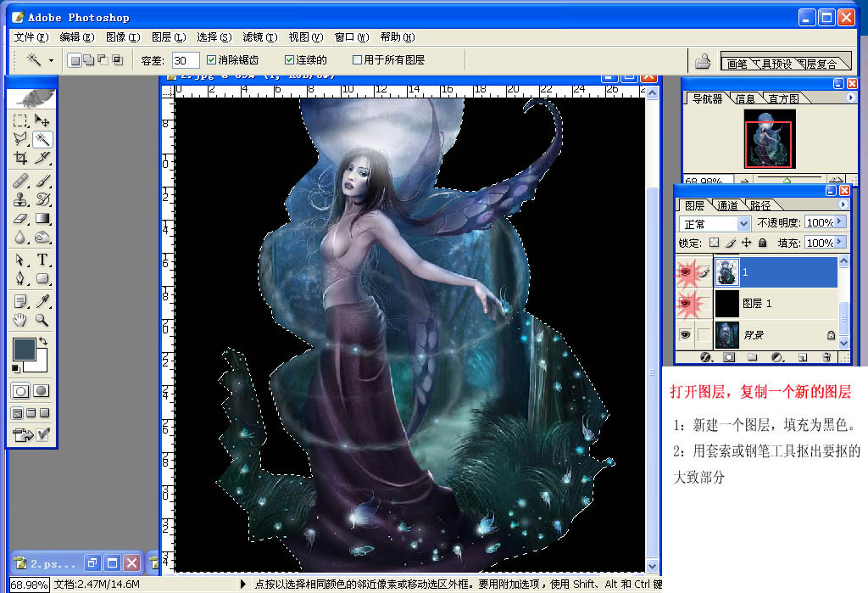Open the status bar info arrow

pos(242,585)
